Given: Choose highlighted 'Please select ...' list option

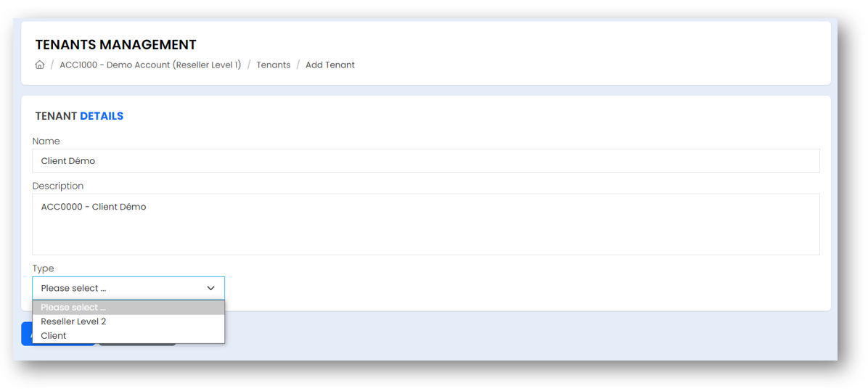Looking at the screenshot, I should (128, 308).
